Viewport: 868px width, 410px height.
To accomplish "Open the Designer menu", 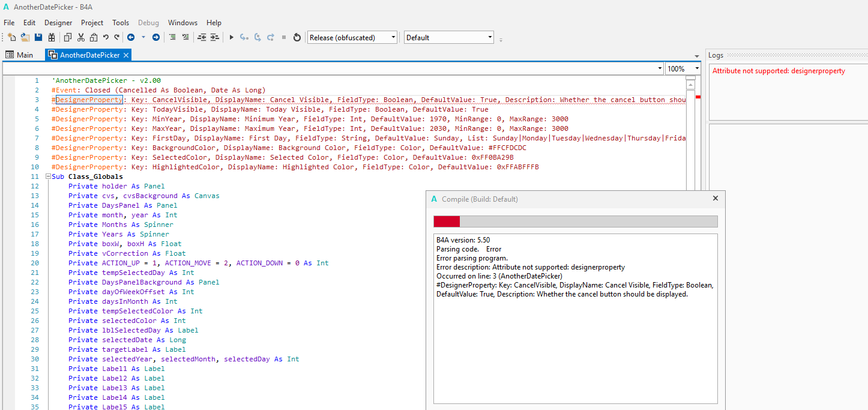I will click(x=58, y=23).
